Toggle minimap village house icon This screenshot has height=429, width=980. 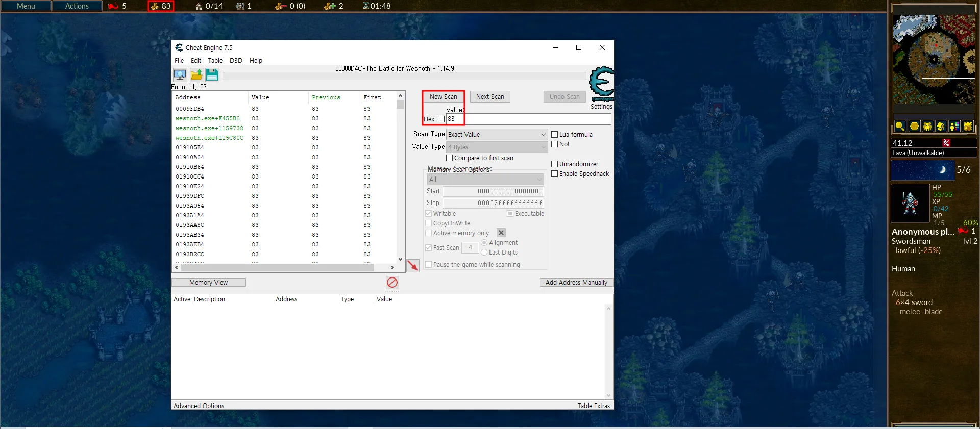(941, 126)
